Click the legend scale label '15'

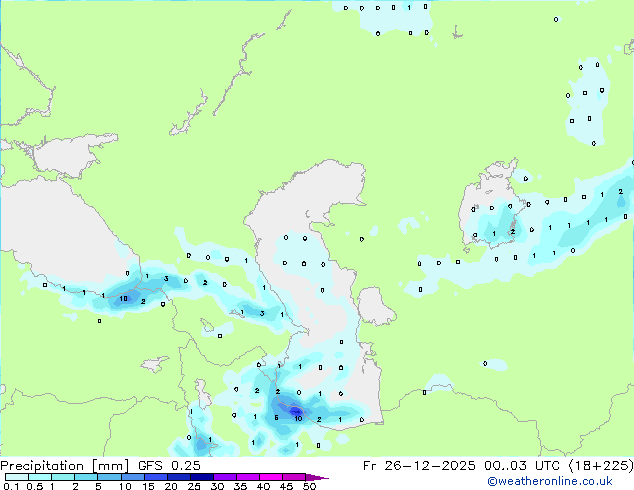coord(148,486)
